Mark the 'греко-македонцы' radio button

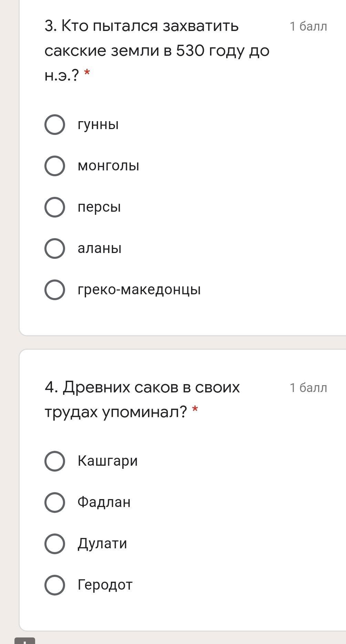point(55,290)
